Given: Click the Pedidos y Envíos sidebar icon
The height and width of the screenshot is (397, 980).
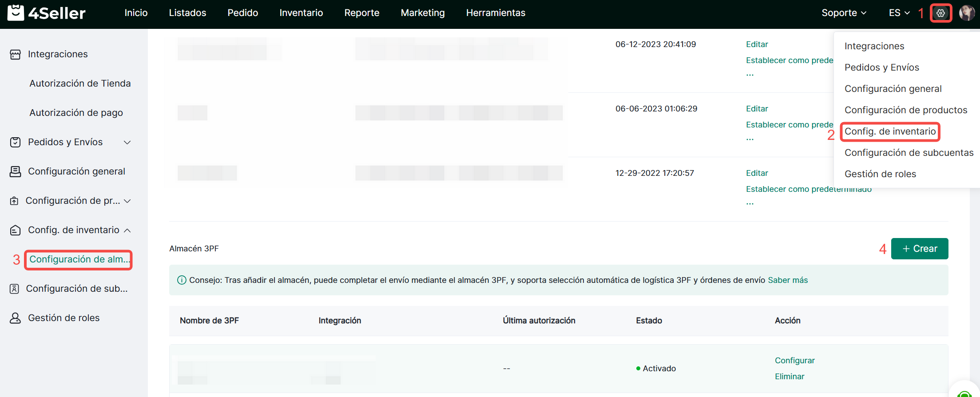Looking at the screenshot, I should coord(16,142).
